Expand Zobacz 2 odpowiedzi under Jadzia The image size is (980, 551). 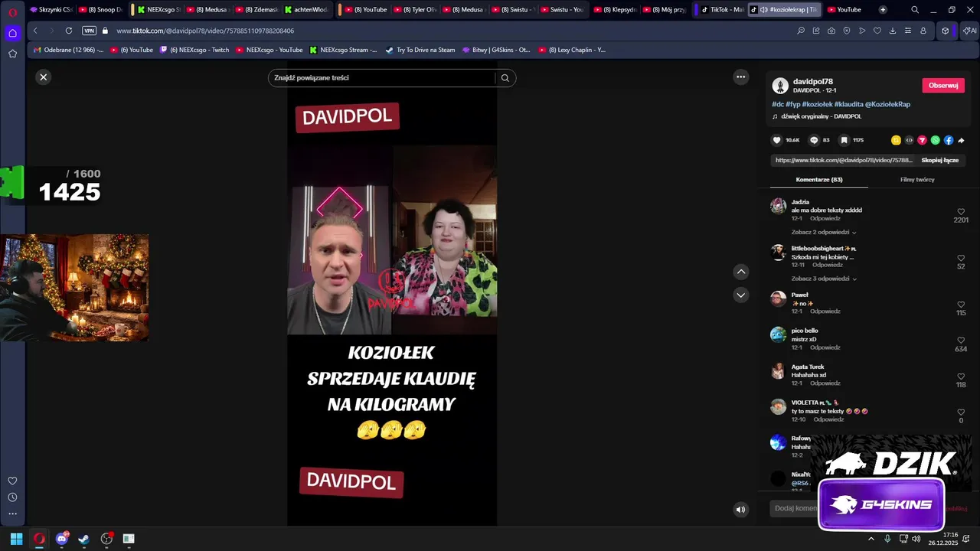824,232
